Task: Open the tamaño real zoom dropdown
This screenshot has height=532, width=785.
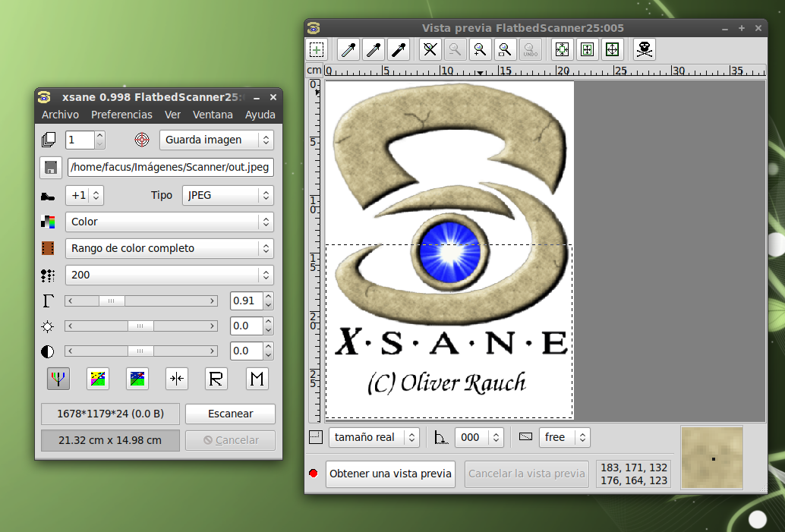Action: [x=374, y=437]
